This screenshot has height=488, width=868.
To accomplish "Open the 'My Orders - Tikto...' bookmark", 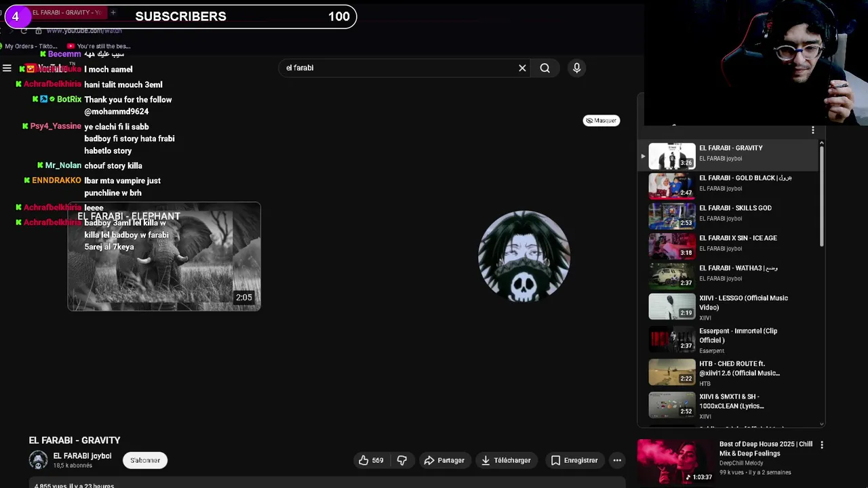I will click(31, 46).
